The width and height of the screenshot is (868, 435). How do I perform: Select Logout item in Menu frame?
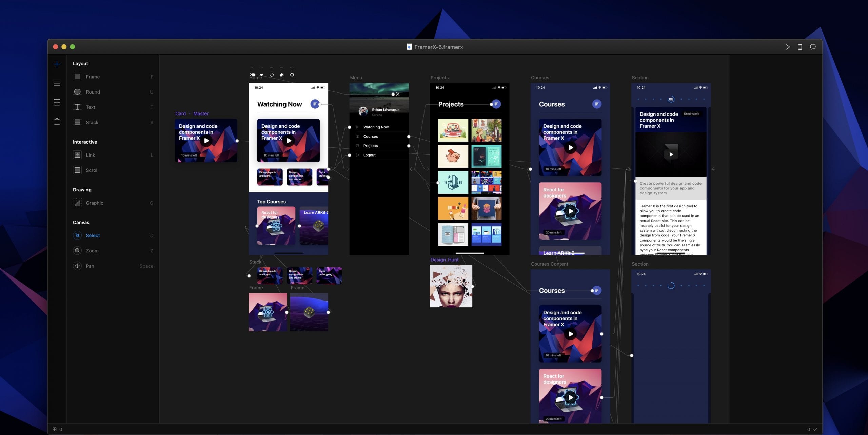[x=369, y=155]
